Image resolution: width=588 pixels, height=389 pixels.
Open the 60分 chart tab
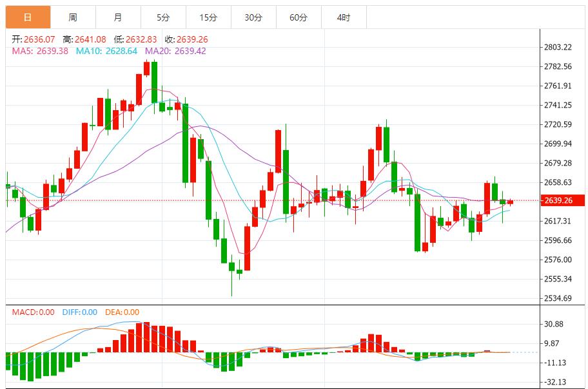click(298, 17)
